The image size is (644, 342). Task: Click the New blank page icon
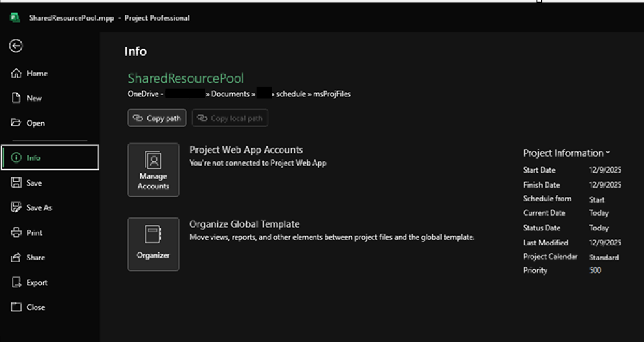[x=16, y=98]
